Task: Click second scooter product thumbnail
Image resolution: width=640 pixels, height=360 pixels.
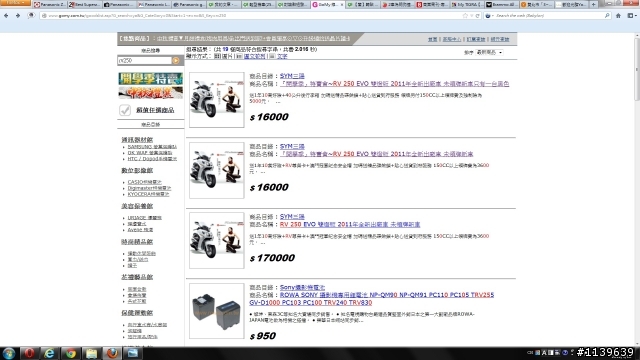Action: (217, 170)
